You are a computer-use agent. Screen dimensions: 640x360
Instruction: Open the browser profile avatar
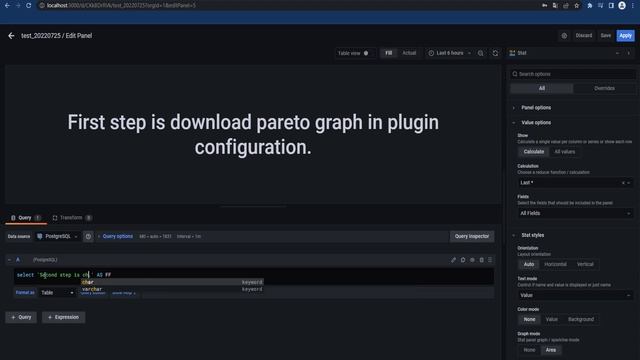pos(622,6)
